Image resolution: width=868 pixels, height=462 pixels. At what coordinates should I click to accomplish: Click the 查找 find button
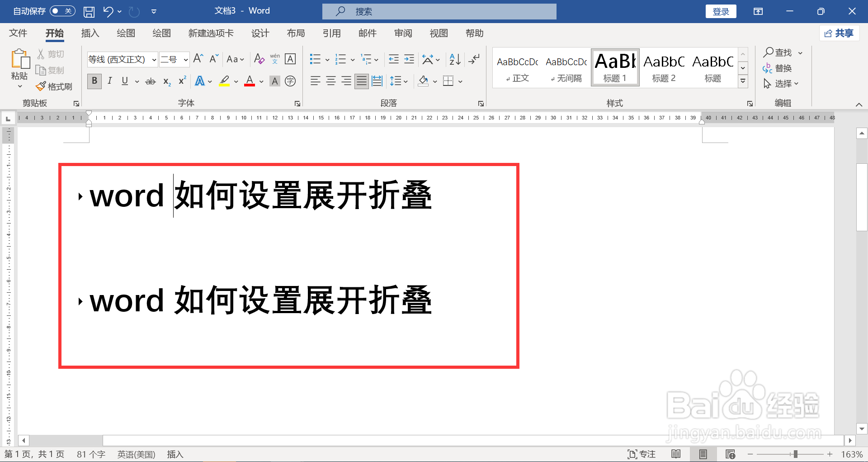tap(778, 52)
